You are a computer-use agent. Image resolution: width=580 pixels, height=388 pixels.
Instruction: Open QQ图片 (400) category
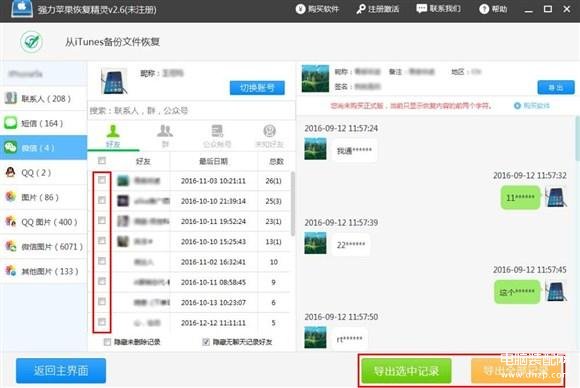44,222
